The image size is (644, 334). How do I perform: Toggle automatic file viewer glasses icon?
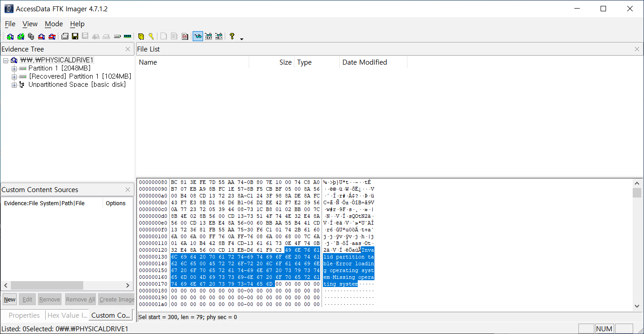point(198,37)
